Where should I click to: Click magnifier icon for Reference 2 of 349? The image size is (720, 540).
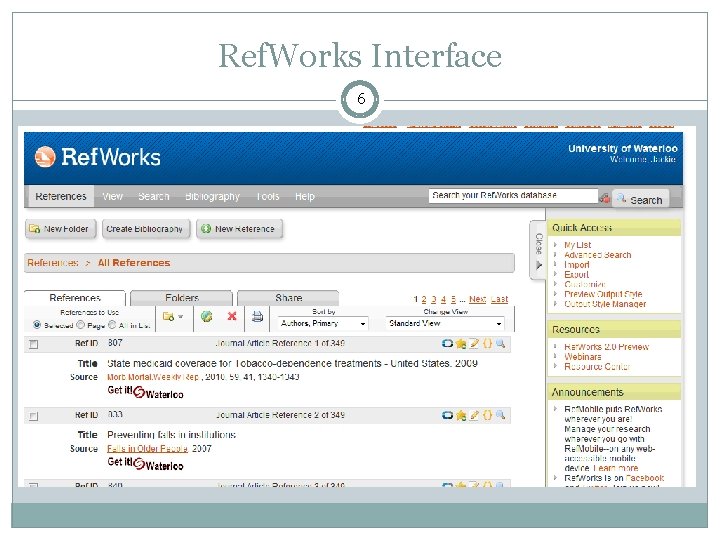pos(501,415)
